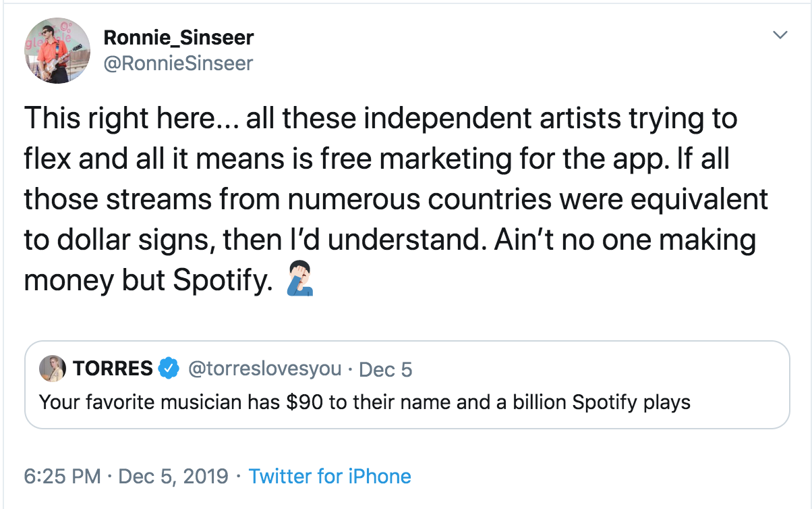Viewport: 812px width, 509px height.
Task: Open the TORRES display name
Action: (x=113, y=369)
